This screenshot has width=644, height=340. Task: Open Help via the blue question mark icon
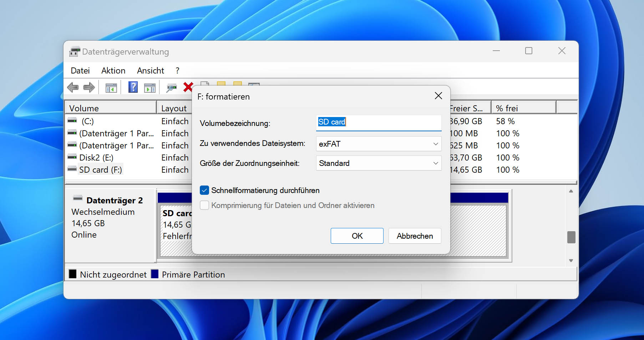133,87
